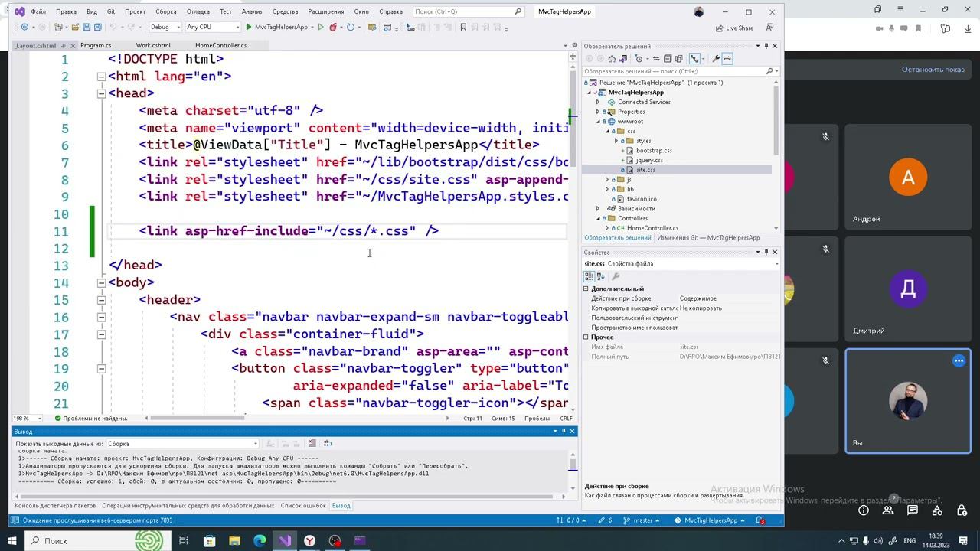Select bootstrap.css in Solution Explorer
Screen dimensions: 980x551
tap(653, 151)
